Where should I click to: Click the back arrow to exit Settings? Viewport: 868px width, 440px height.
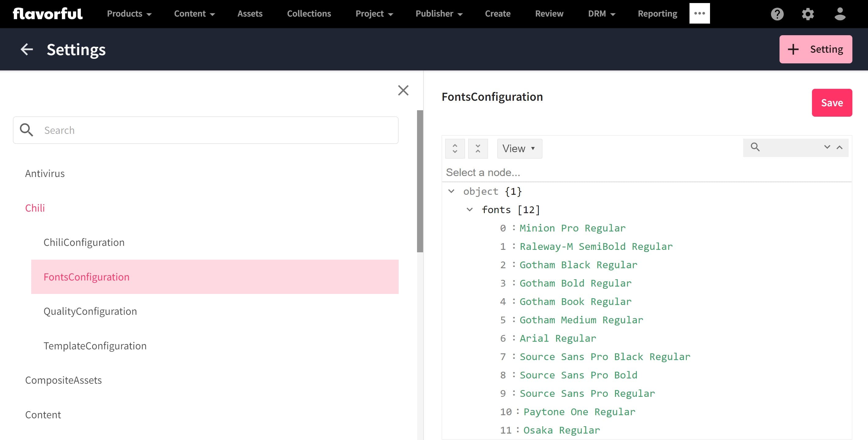pyautogui.click(x=26, y=49)
